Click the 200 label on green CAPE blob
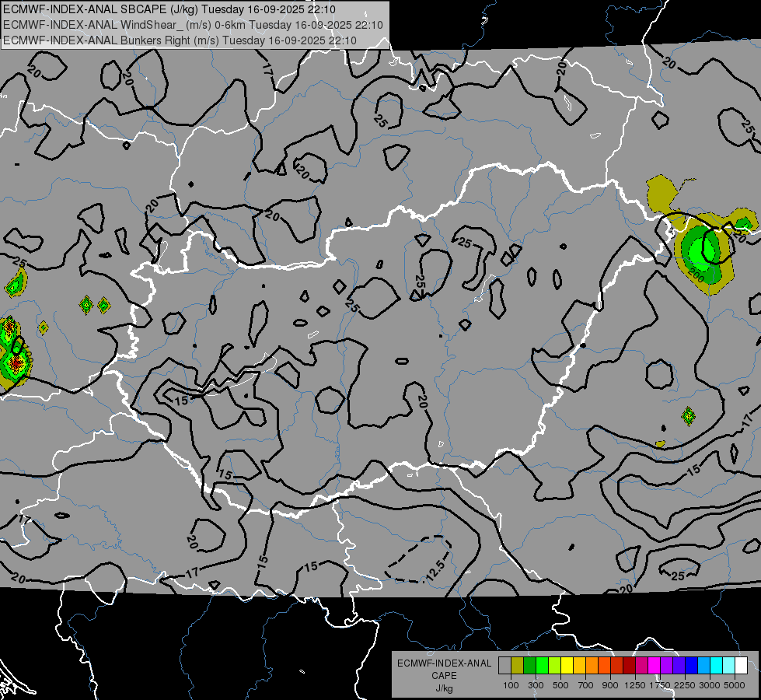Image resolution: width=761 pixels, height=700 pixels. coord(696,276)
